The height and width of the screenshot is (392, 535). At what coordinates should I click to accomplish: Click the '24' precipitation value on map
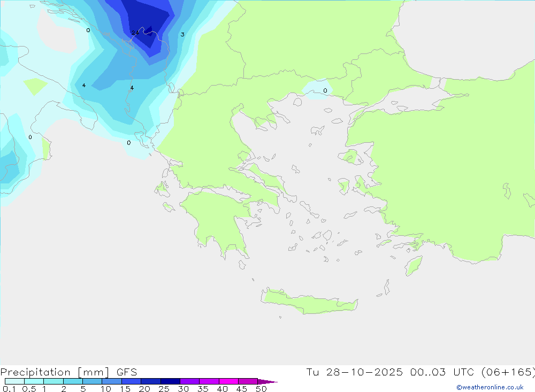[x=135, y=33]
